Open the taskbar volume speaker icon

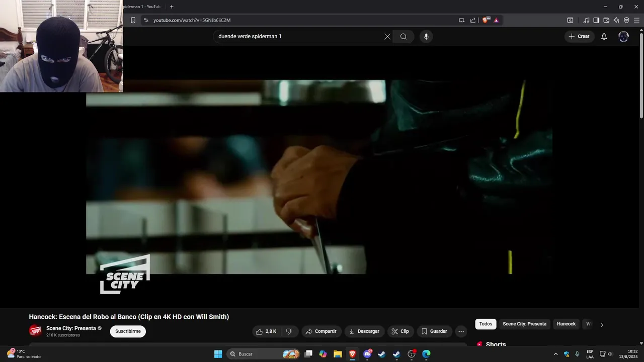(x=610, y=354)
